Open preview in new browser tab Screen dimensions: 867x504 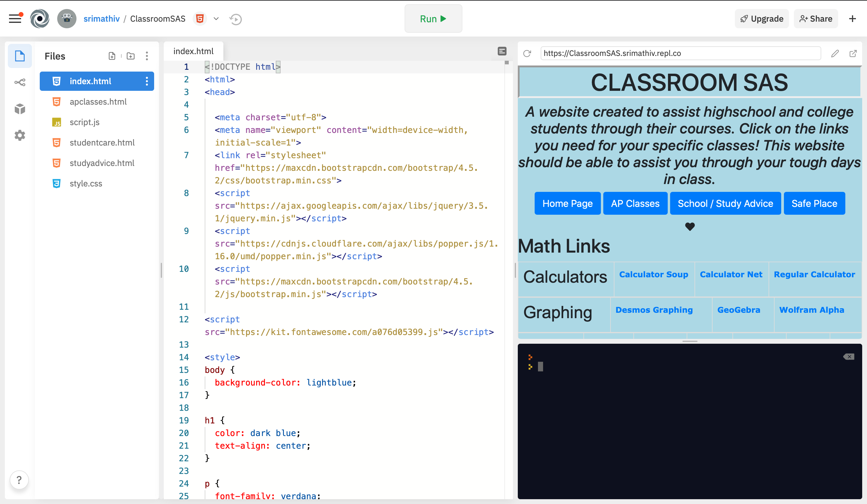(x=853, y=54)
